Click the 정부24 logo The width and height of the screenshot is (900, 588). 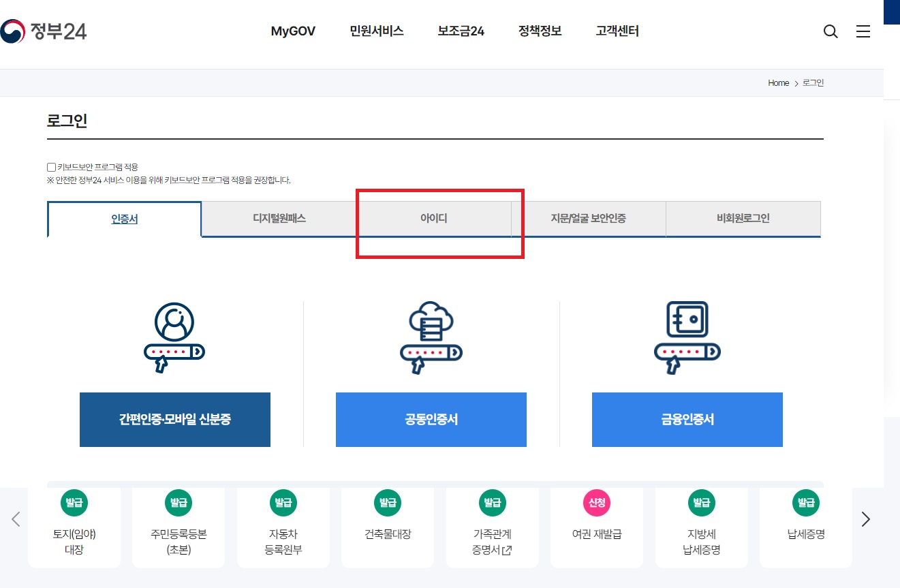click(x=44, y=31)
